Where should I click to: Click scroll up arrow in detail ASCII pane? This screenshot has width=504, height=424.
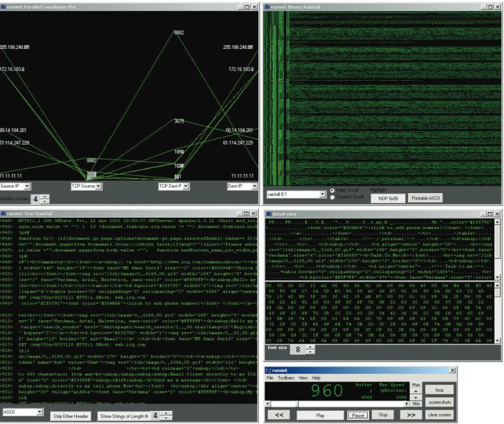tap(497, 222)
